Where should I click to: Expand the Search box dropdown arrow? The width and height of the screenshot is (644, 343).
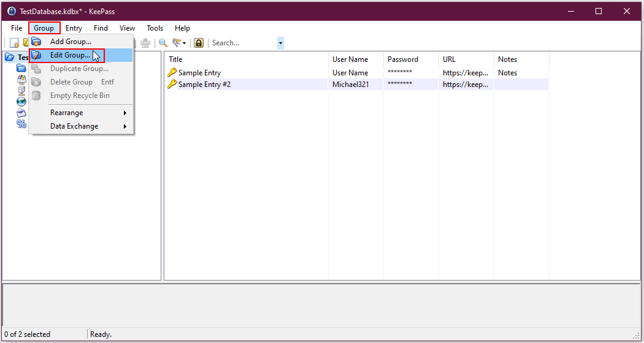[280, 43]
